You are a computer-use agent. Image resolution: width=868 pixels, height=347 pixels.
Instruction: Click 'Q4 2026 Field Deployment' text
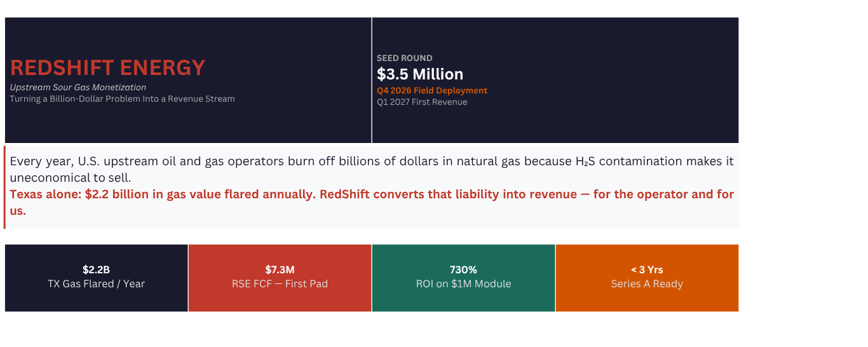point(432,90)
